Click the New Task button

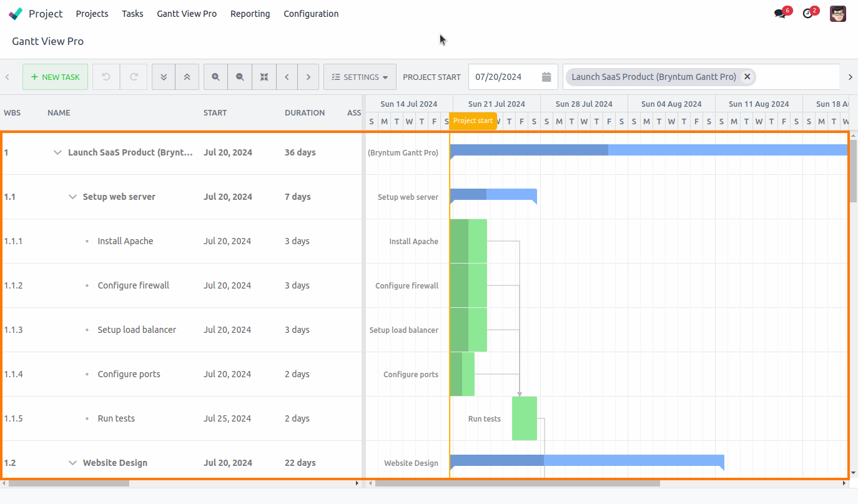click(55, 76)
